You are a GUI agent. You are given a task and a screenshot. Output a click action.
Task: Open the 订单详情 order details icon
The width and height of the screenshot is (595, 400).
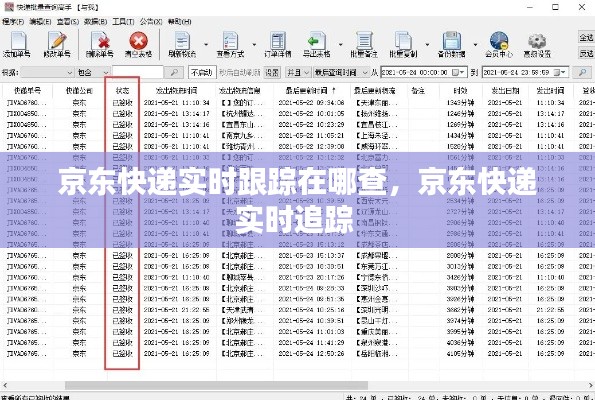(x=278, y=44)
